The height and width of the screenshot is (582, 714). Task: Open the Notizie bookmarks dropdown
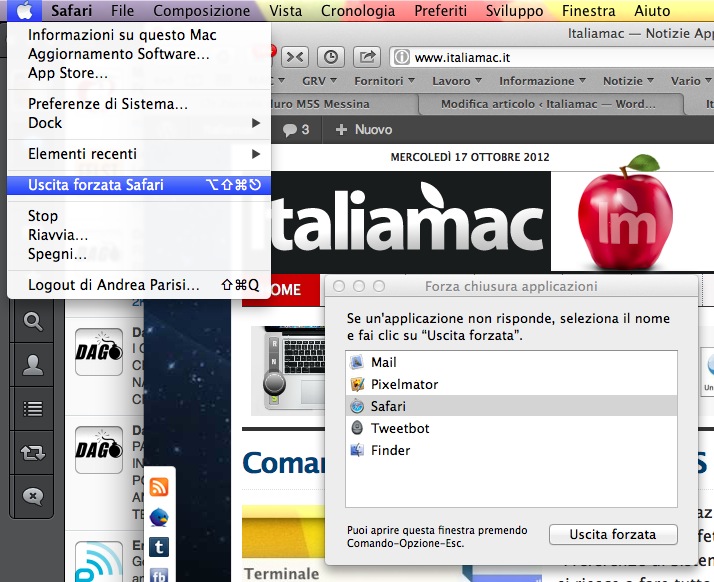[x=628, y=81]
